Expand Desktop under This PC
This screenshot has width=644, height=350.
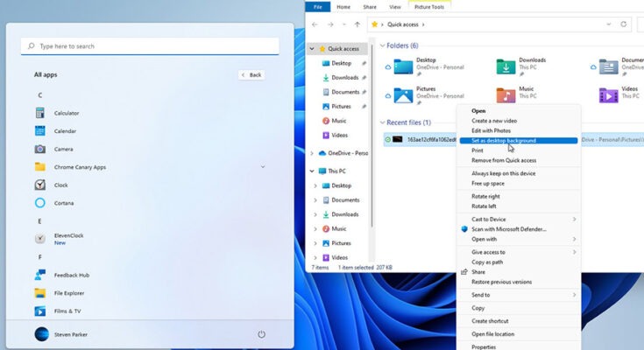pos(315,185)
